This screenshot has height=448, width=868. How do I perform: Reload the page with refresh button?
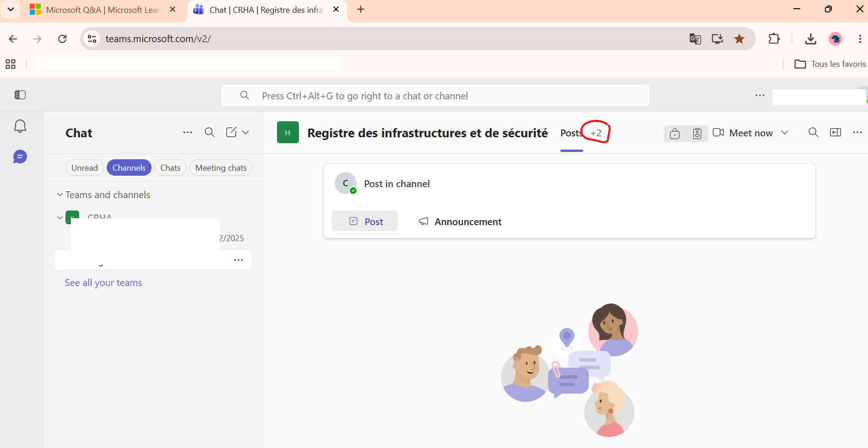click(62, 39)
